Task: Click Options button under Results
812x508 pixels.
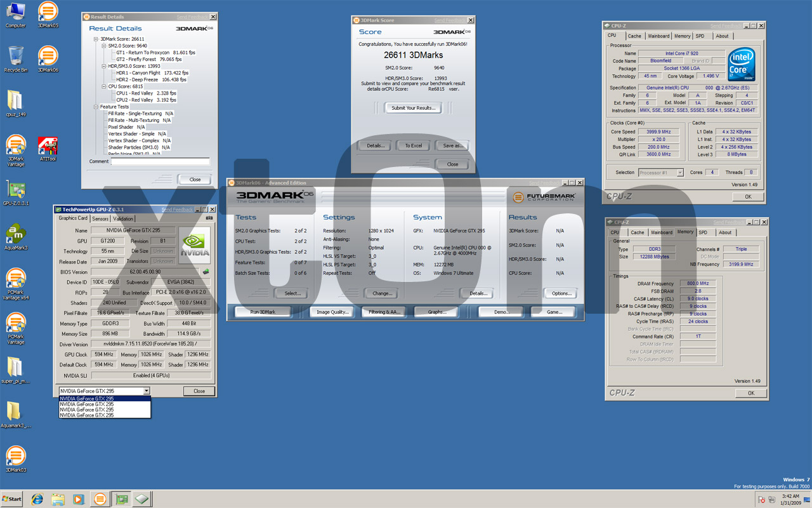Action: coord(561,293)
